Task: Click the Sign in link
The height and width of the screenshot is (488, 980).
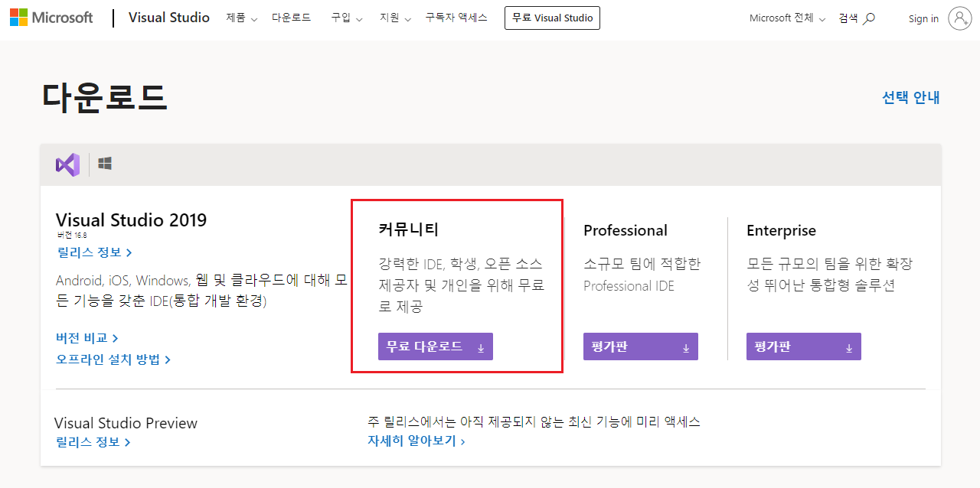Action: [923, 18]
